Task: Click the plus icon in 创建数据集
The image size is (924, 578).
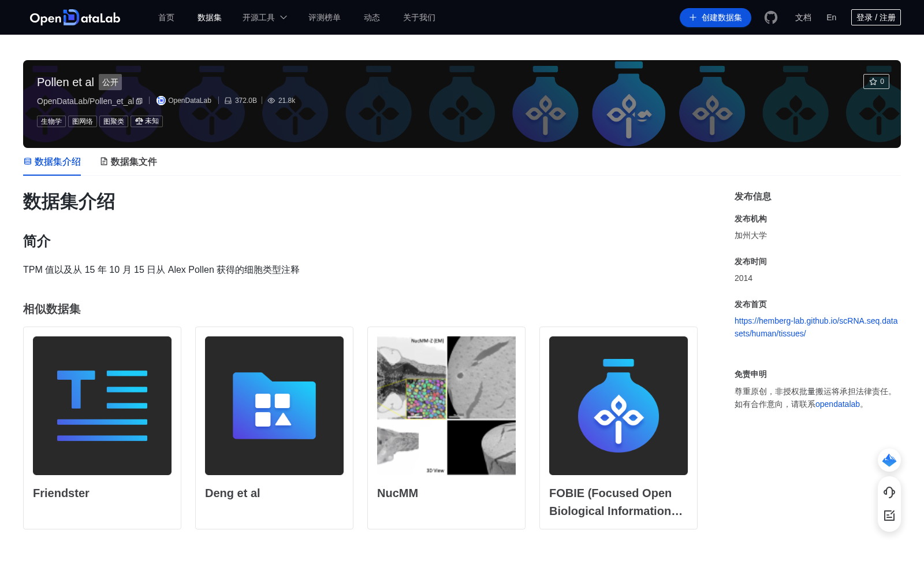Action: (693, 17)
